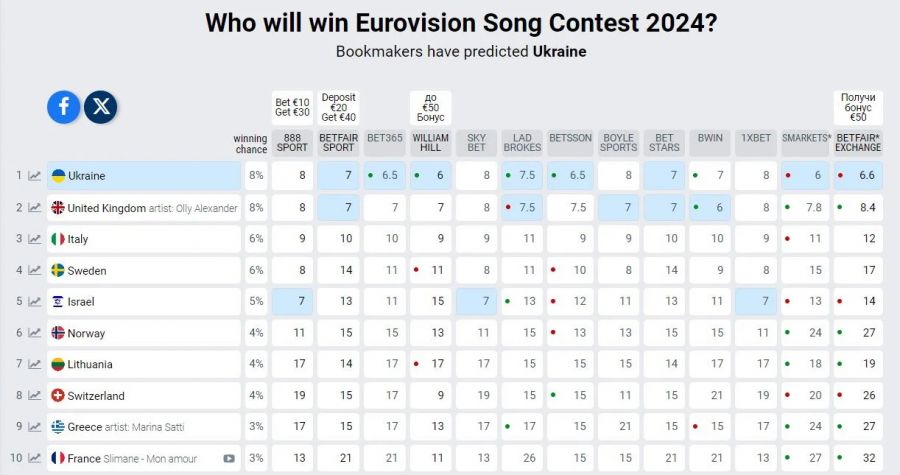The width and height of the screenshot is (900, 475).
Task: Play France's Mon amour video icon
Action: tap(229, 458)
